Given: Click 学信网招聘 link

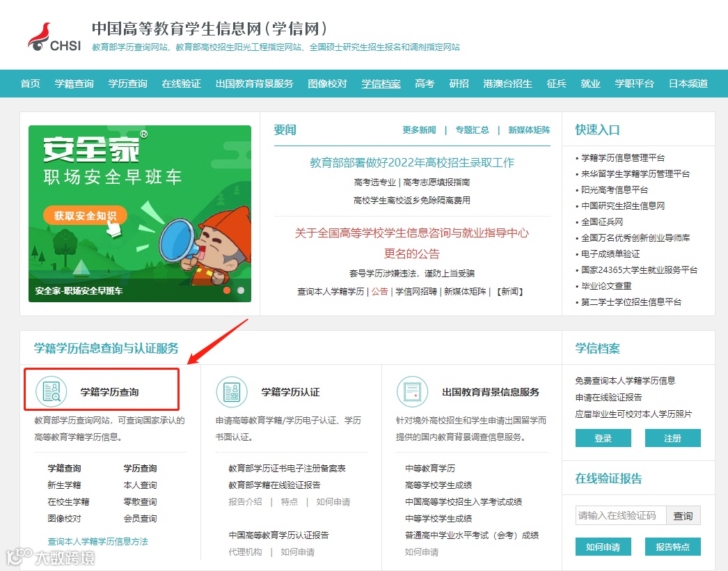Looking at the screenshot, I should pos(416,291).
